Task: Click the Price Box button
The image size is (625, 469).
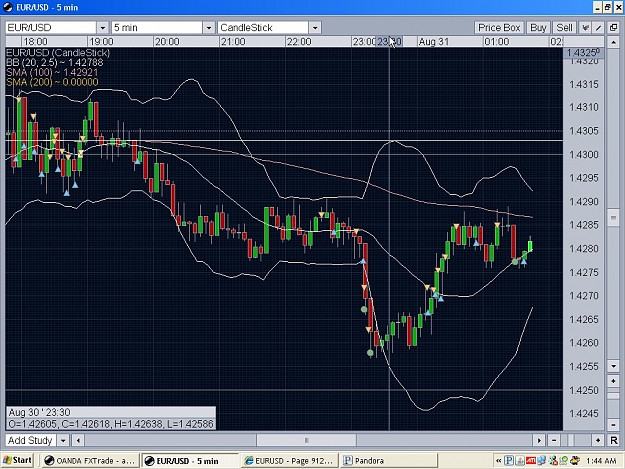Action: point(499,27)
